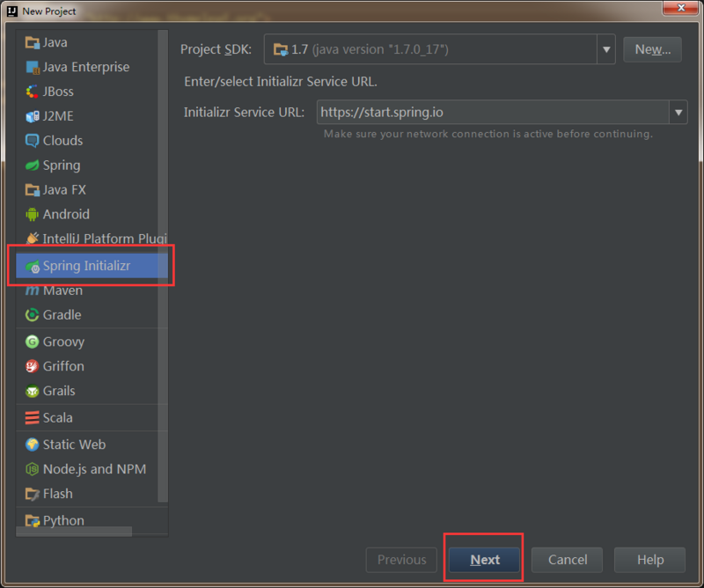Viewport: 704px width, 588px height.
Task: Click the Clouds speech-bubble icon
Action: [x=33, y=141]
